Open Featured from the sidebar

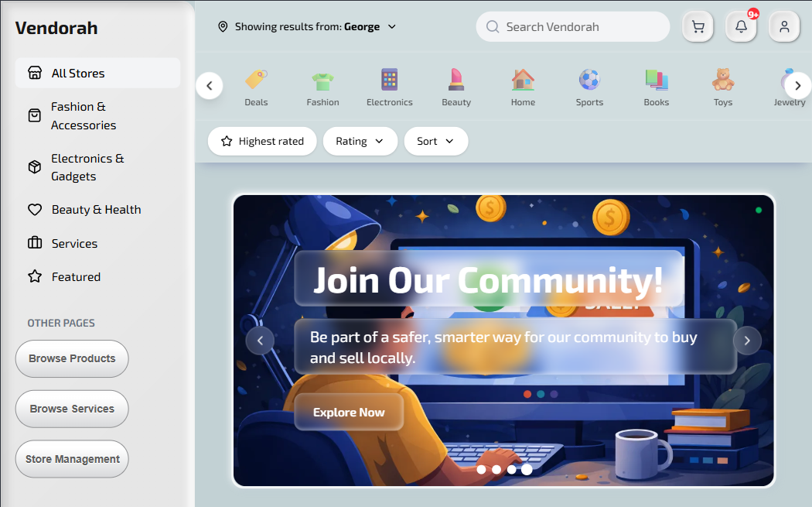click(x=76, y=277)
